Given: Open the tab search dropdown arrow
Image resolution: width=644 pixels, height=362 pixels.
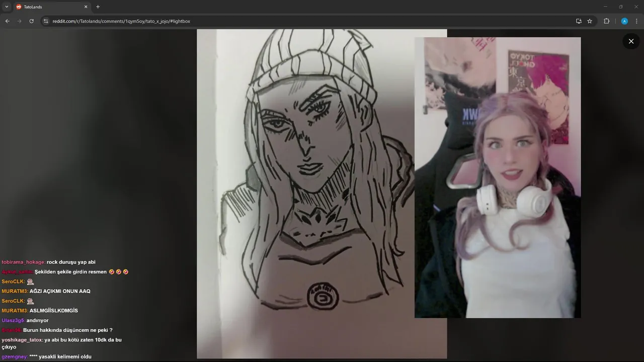Looking at the screenshot, I should point(7,7).
